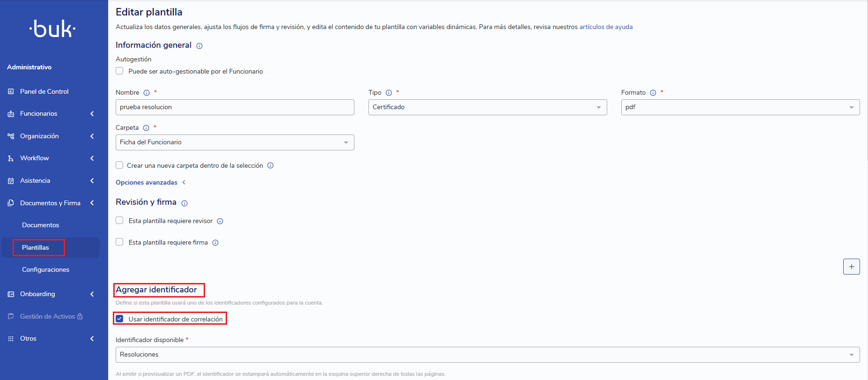This screenshot has height=380, width=868.
Task: Click info icon next to Revisión y firma
Action: (x=184, y=203)
